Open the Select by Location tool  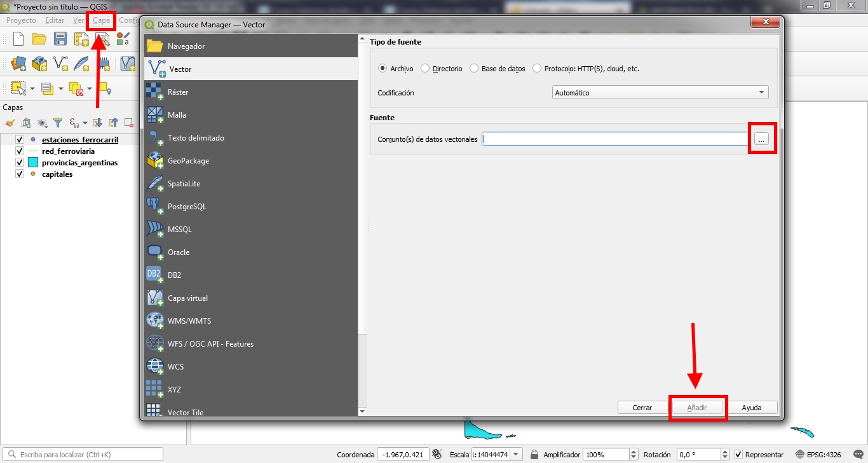pyautogui.click(x=105, y=88)
